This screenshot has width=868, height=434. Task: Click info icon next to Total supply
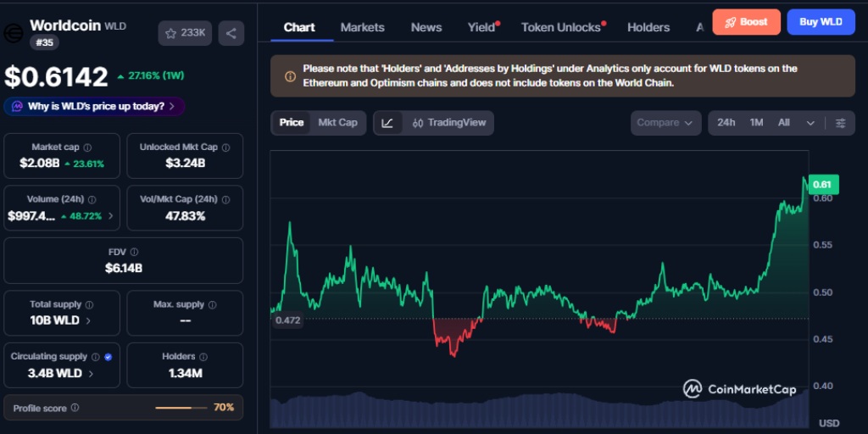coord(89,304)
